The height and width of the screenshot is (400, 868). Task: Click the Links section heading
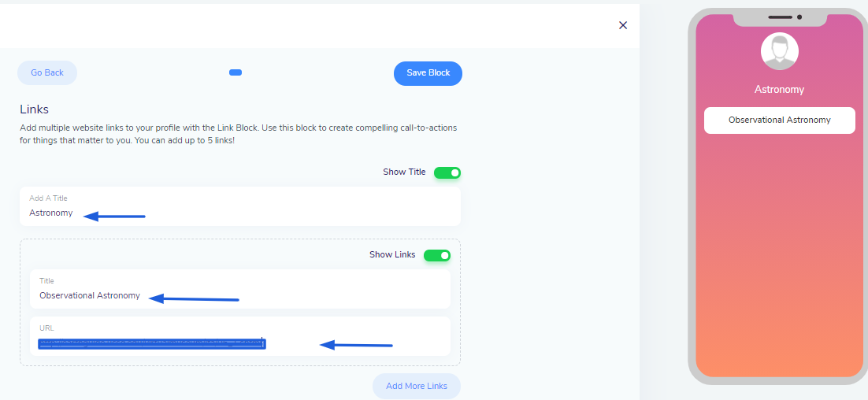click(x=35, y=109)
